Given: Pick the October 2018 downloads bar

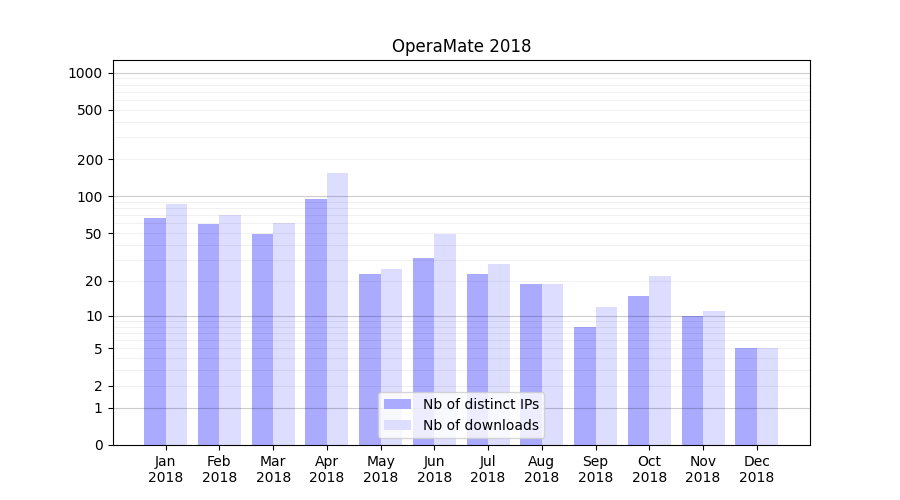Looking at the screenshot, I should [x=660, y=360].
